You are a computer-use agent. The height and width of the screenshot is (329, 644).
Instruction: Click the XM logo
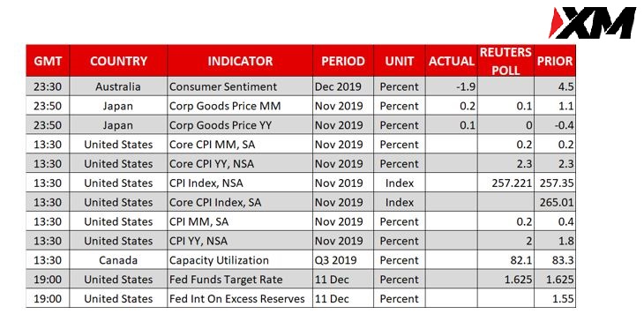(x=592, y=23)
